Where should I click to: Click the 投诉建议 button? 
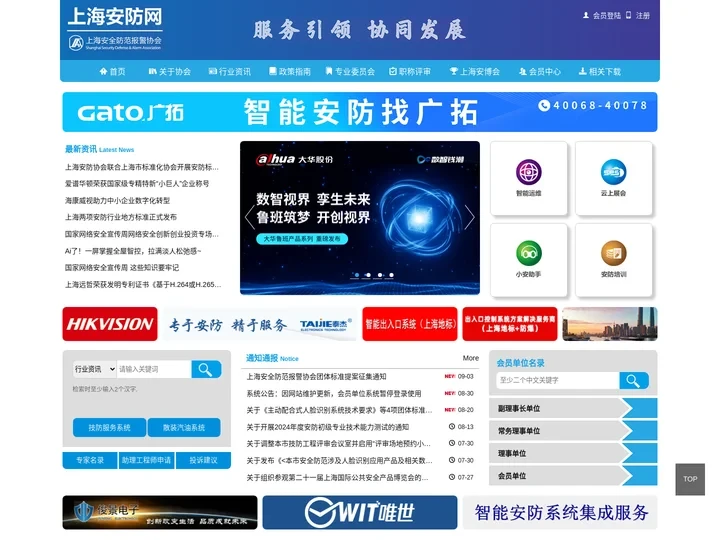tap(203, 460)
